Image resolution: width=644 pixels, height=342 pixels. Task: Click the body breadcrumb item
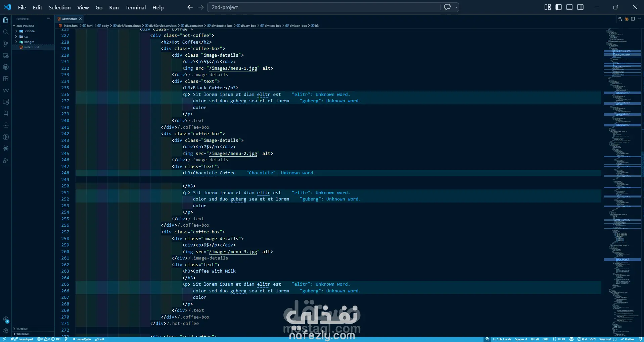[x=103, y=26]
